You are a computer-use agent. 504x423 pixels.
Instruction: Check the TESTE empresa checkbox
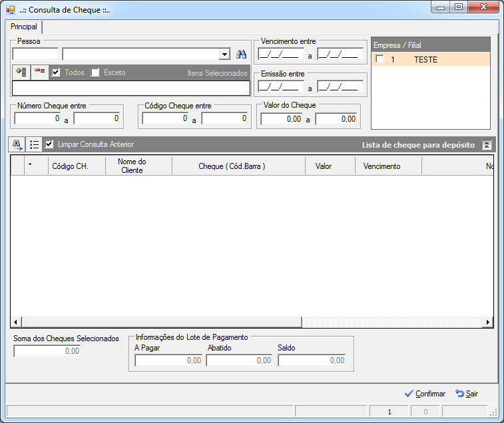[379, 59]
